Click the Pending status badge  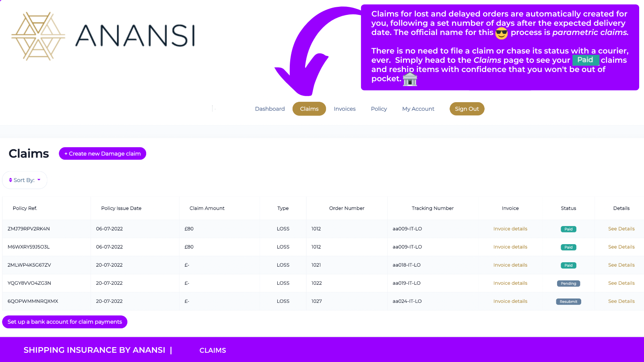pyautogui.click(x=568, y=284)
